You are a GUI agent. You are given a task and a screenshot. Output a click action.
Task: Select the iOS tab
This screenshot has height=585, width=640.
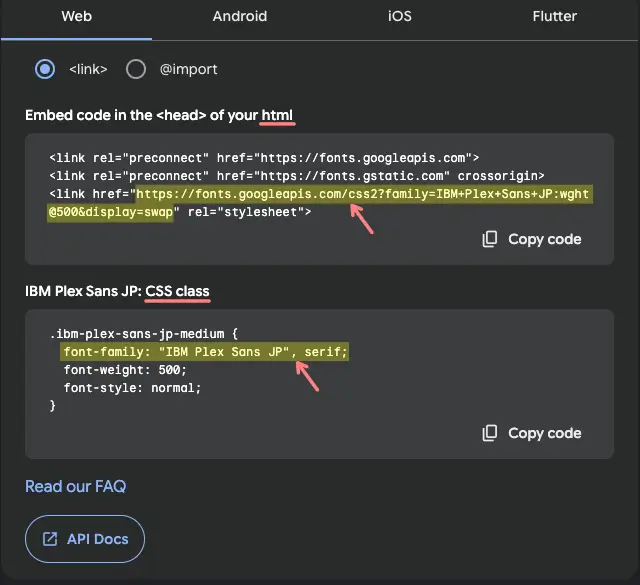400,16
